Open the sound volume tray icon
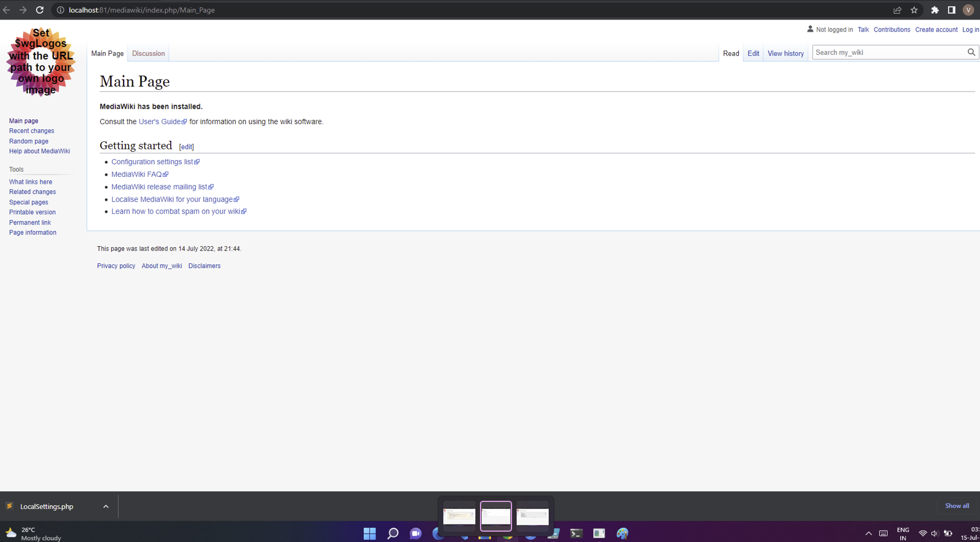 [934, 533]
